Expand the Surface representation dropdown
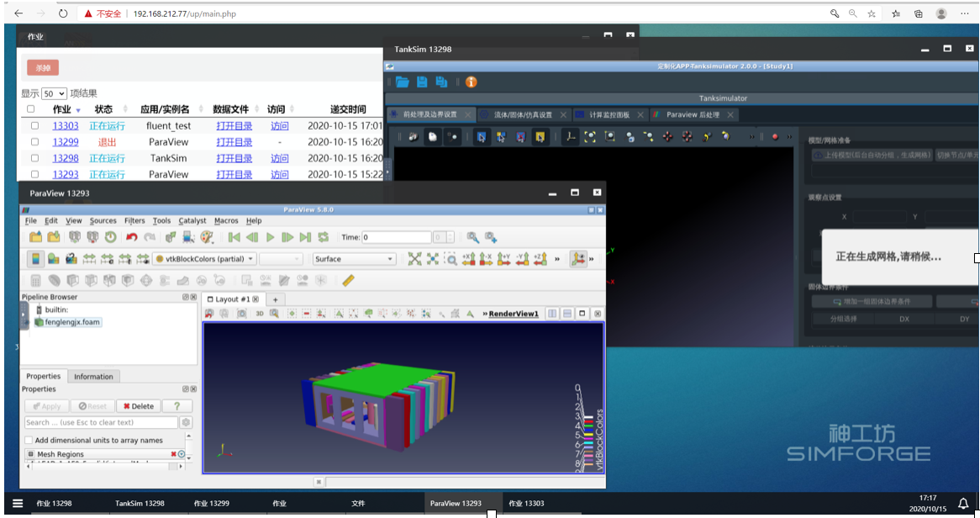This screenshot has width=980, height=518. point(353,259)
